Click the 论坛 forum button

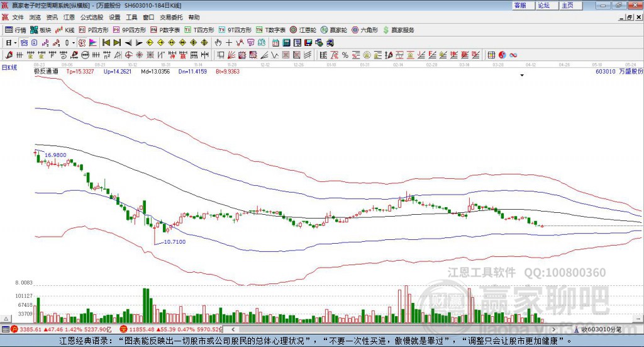543,5
